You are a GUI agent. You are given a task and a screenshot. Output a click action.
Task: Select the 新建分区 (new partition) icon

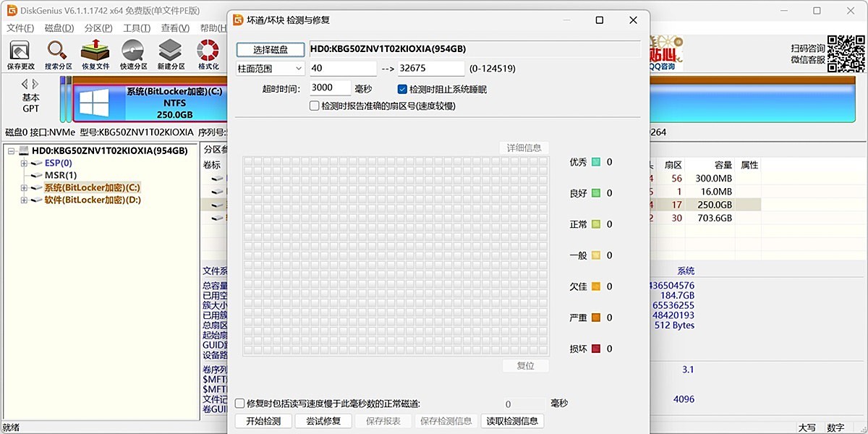(170, 52)
